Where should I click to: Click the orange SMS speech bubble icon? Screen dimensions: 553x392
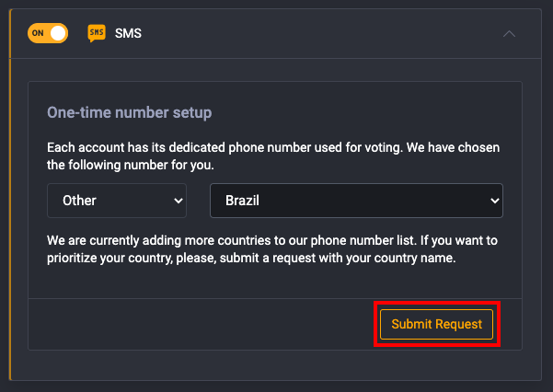pyautogui.click(x=97, y=33)
